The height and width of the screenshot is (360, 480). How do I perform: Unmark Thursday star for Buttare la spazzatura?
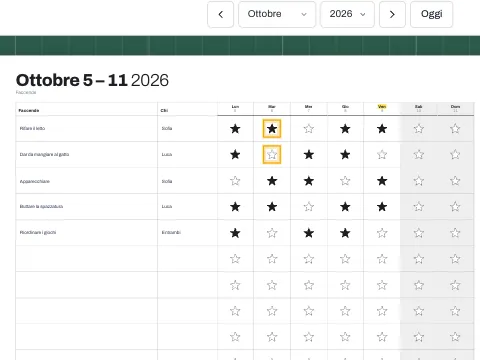(x=345, y=207)
